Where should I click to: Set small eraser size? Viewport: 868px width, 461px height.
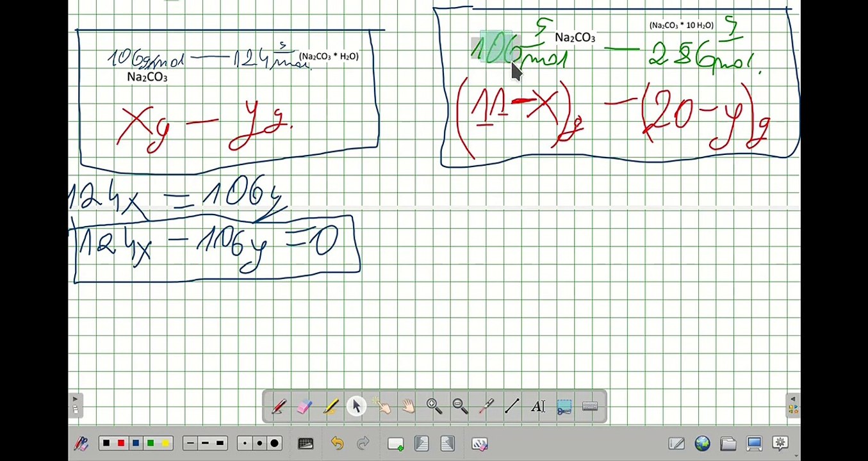[x=245, y=443]
